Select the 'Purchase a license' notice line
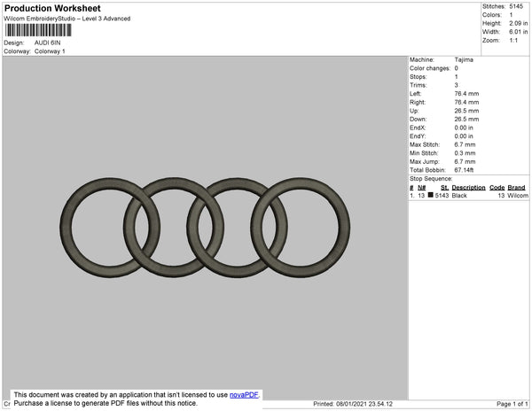The image size is (532, 411). click(x=106, y=403)
